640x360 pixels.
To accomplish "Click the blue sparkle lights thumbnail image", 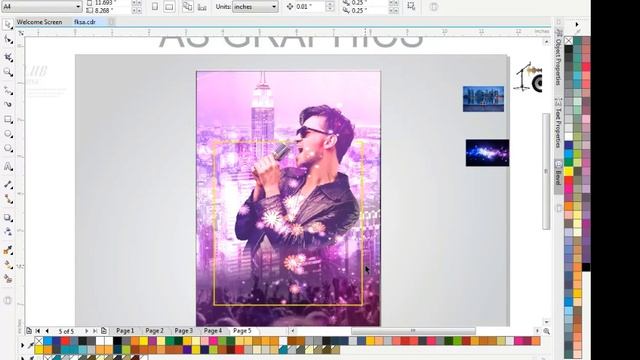I will click(x=487, y=153).
